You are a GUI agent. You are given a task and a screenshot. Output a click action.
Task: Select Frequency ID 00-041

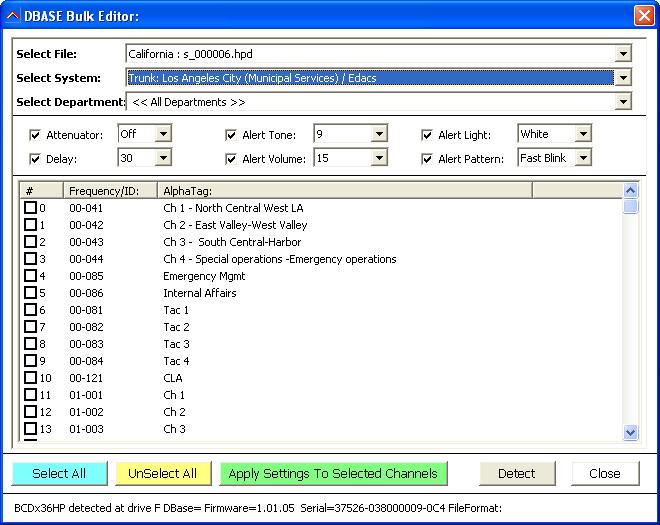(x=86, y=208)
